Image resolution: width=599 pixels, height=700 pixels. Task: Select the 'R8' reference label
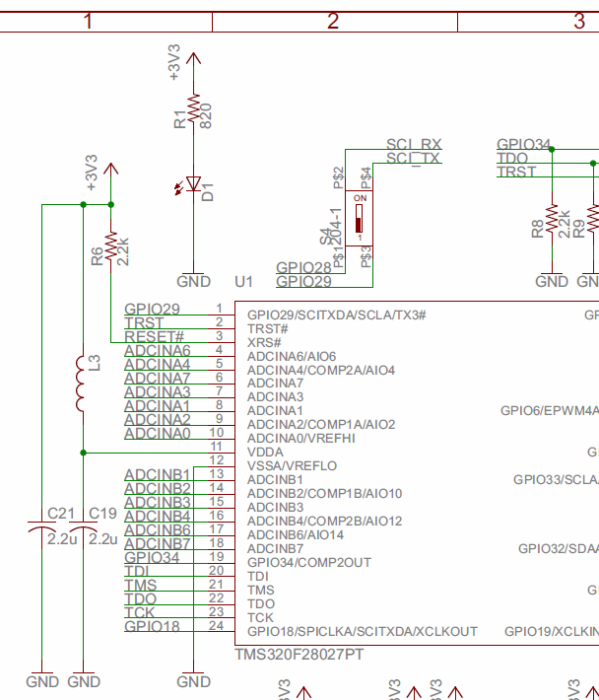point(538,229)
